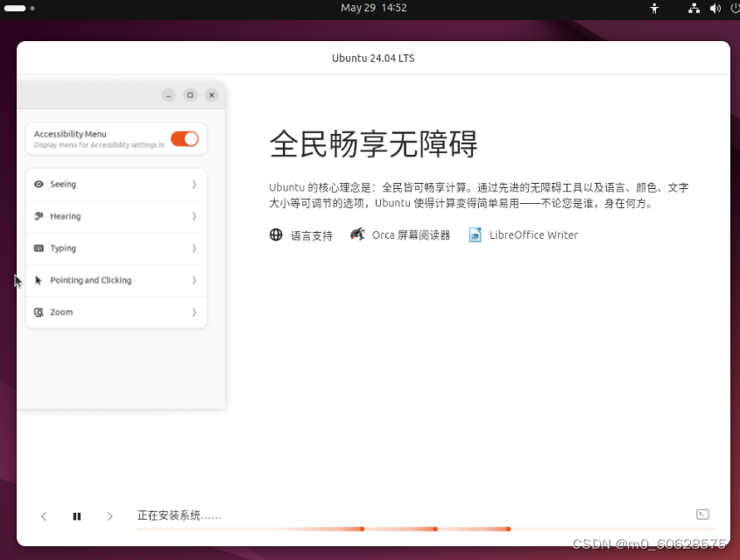The height and width of the screenshot is (560, 740).
Task: Click the Ubuntu 24.04 LTS title
Action: pyautogui.click(x=373, y=58)
